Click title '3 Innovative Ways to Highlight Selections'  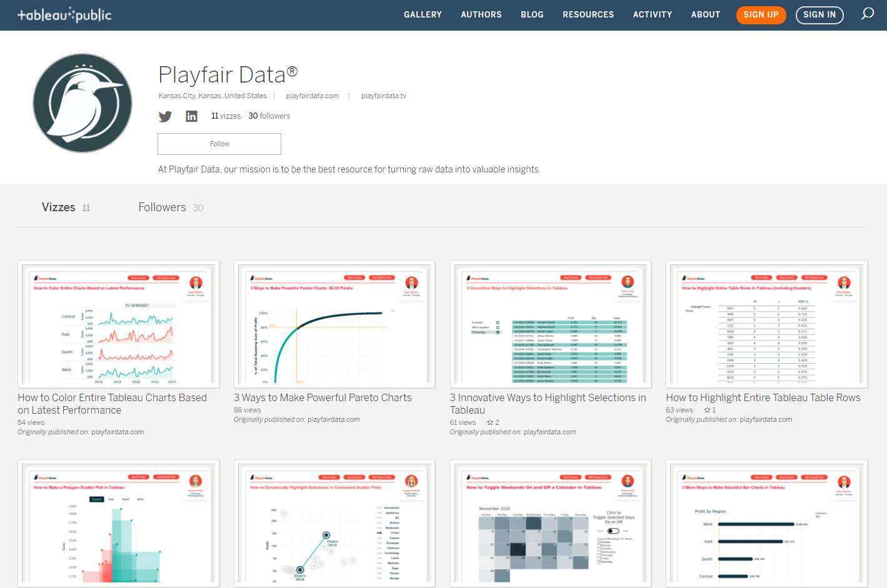pyautogui.click(x=548, y=404)
